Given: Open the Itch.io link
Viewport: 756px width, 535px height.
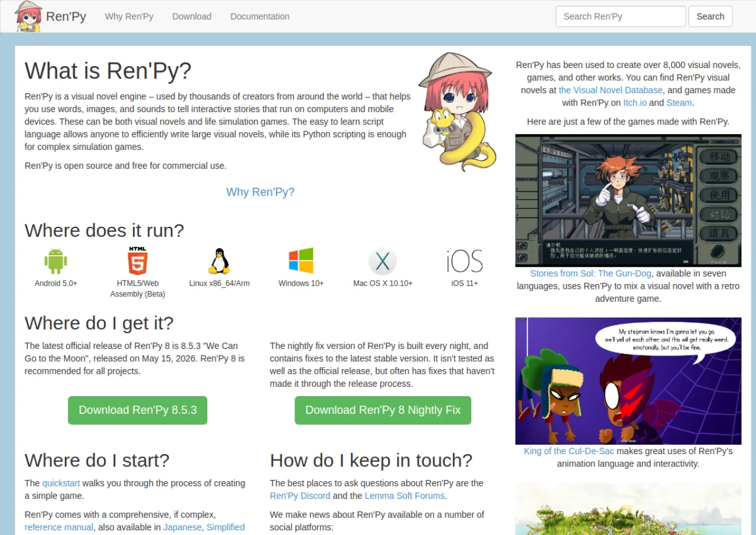Looking at the screenshot, I should click(635, 103).
